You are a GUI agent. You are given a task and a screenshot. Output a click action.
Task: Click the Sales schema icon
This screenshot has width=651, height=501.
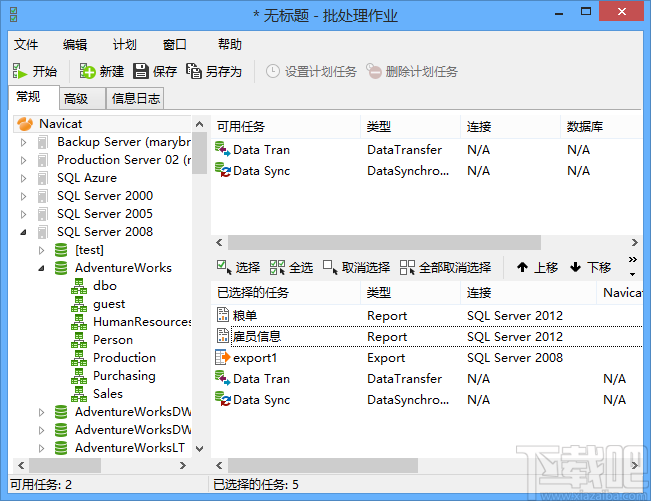coord(79,394)
